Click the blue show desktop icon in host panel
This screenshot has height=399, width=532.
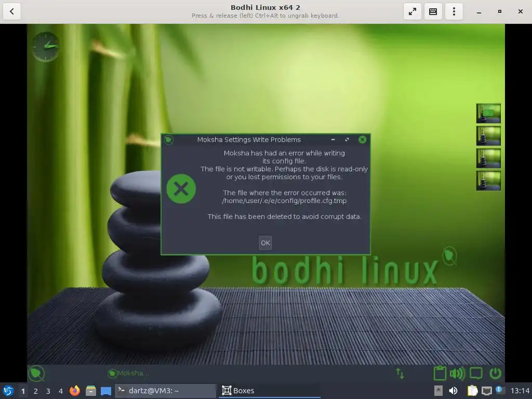point(106,391)
